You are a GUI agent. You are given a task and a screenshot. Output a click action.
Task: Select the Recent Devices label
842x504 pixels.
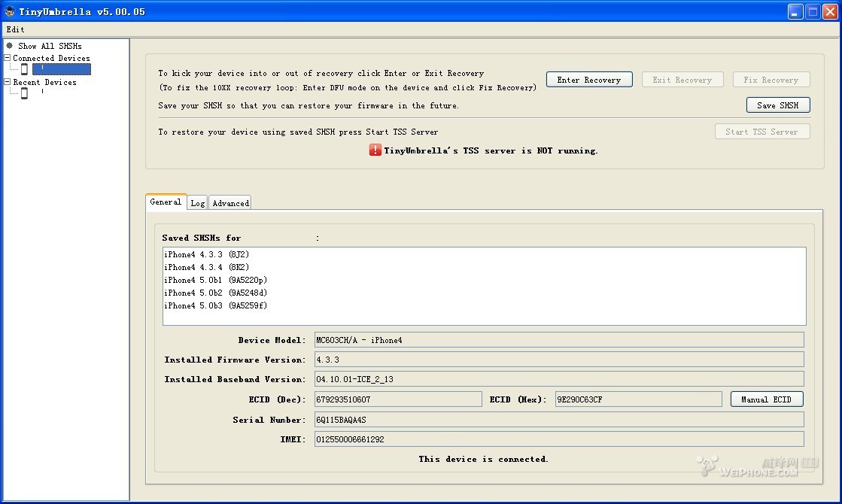44,82
